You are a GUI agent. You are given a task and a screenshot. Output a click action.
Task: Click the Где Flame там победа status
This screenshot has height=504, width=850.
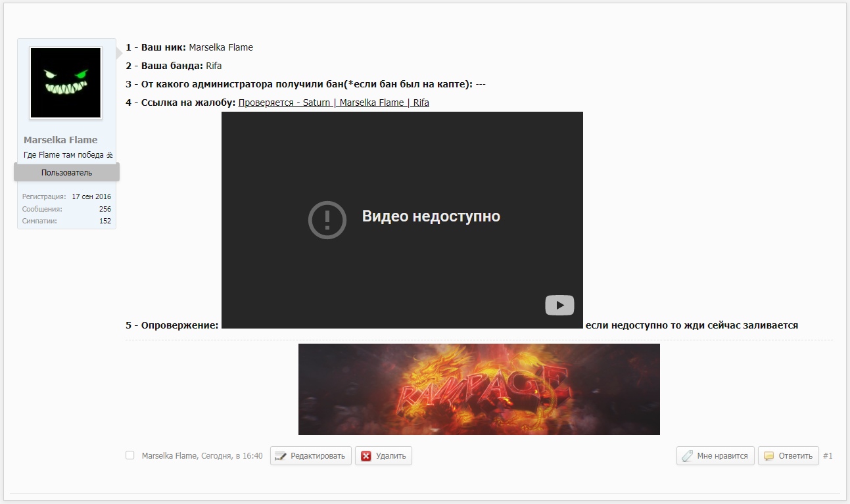[x=68, y=155]
